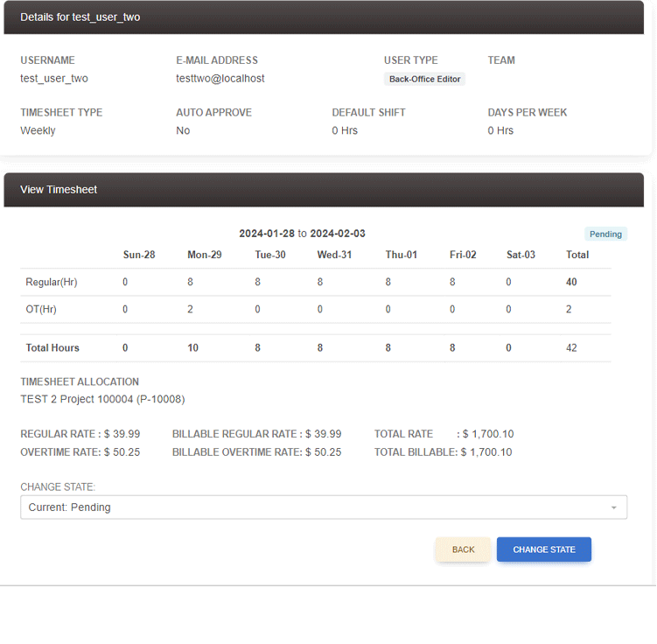Click the Back-Office Editor user type badge

(x=424, y=79)
